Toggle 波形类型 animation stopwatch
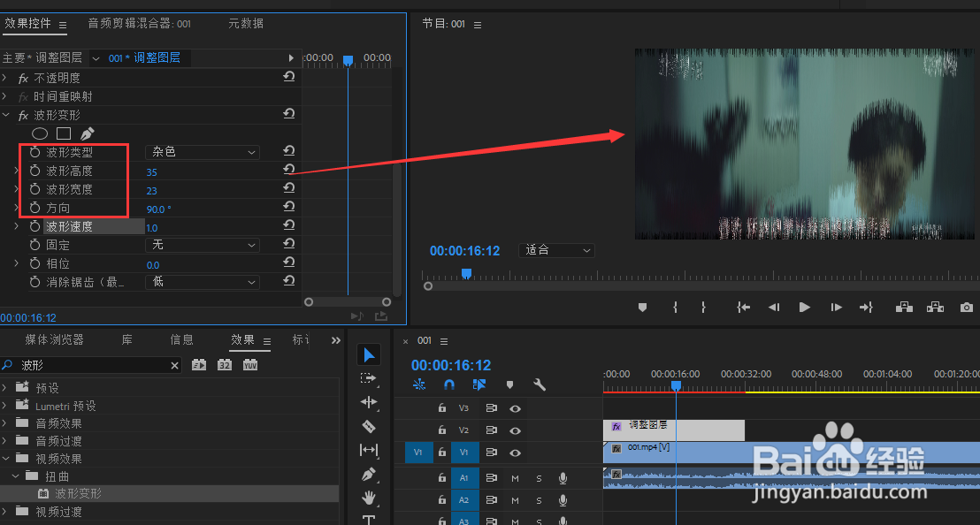Viewport: 980px width, 525px height. tap(35, 152)
